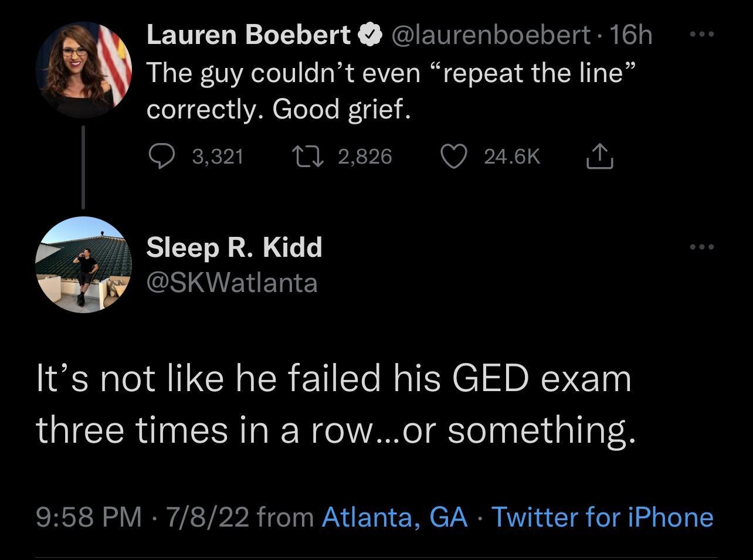Click the 9:58 PM timestamp
The height and width of the screenshot is (560, 753).
pos(90,517)
